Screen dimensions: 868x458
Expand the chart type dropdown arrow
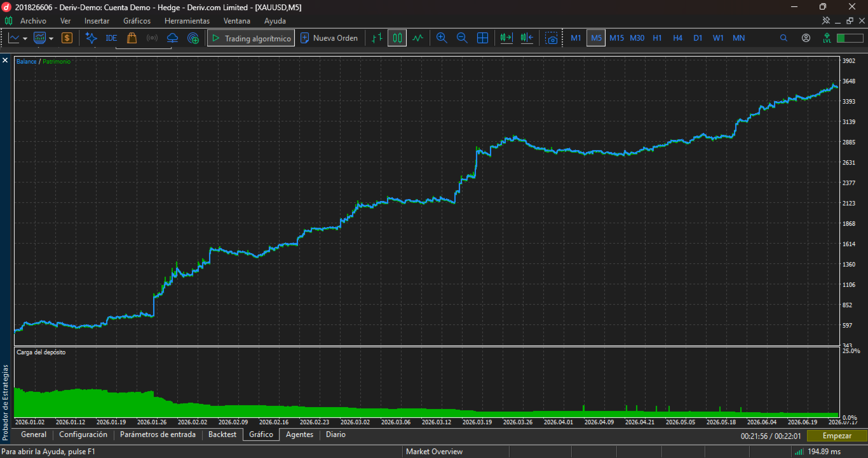click(25, 38)
